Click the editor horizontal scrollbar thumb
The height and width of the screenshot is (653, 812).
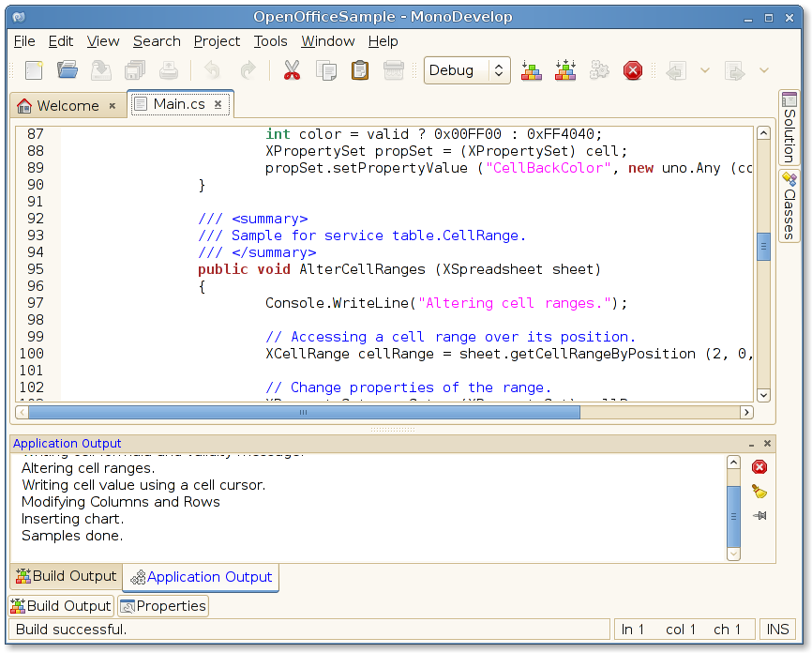304,413
